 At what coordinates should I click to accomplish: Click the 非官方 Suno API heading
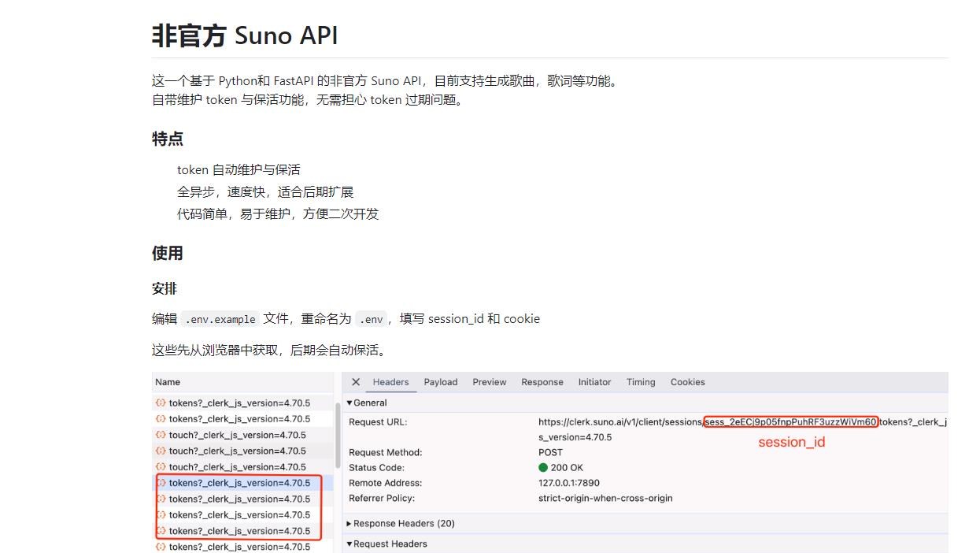245,35
